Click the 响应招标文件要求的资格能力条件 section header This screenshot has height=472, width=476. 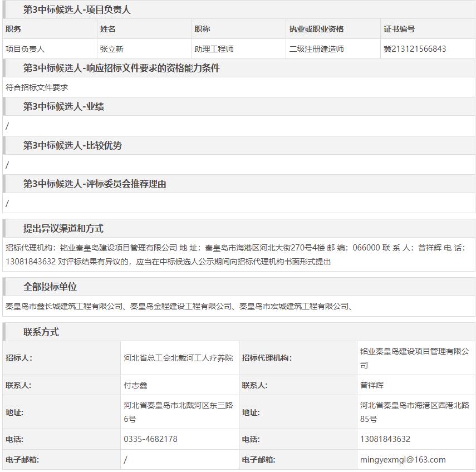coord(121,68)
